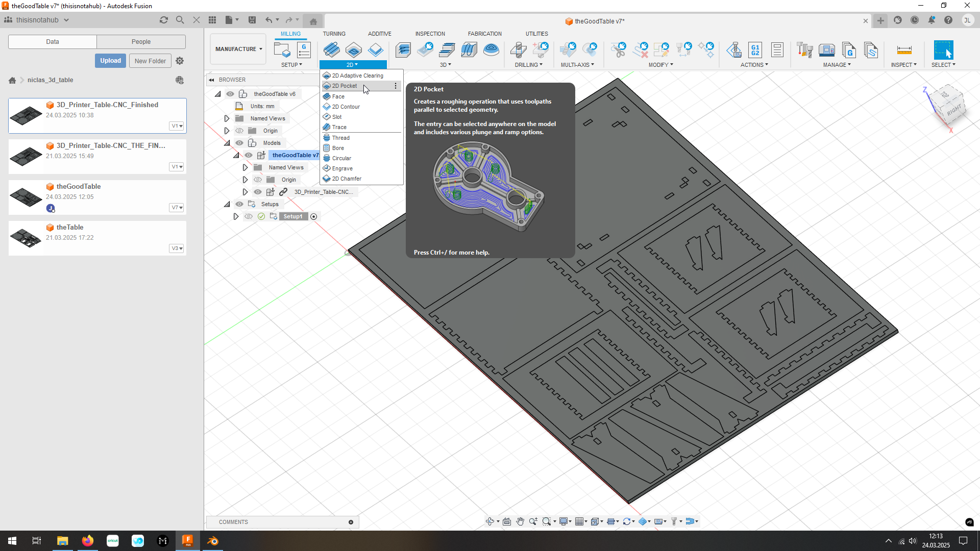The height and width of the screenshot is (551, 980).
Task: Click the NC Program icon in Setup
Action: [x=304, y=49]
